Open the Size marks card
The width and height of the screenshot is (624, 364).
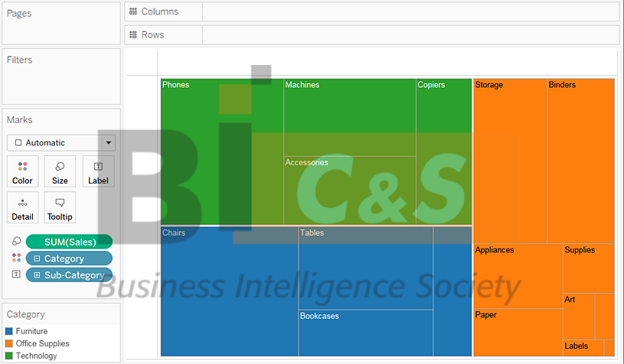60,171
